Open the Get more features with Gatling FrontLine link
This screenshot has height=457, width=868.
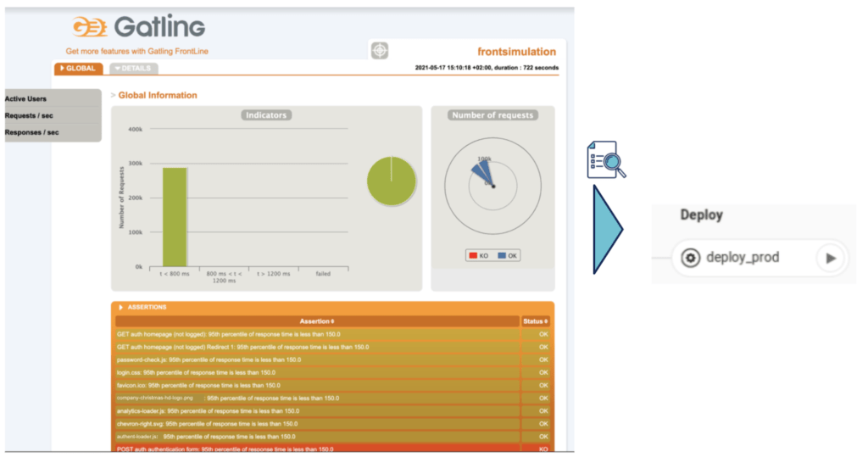point(136,51)
